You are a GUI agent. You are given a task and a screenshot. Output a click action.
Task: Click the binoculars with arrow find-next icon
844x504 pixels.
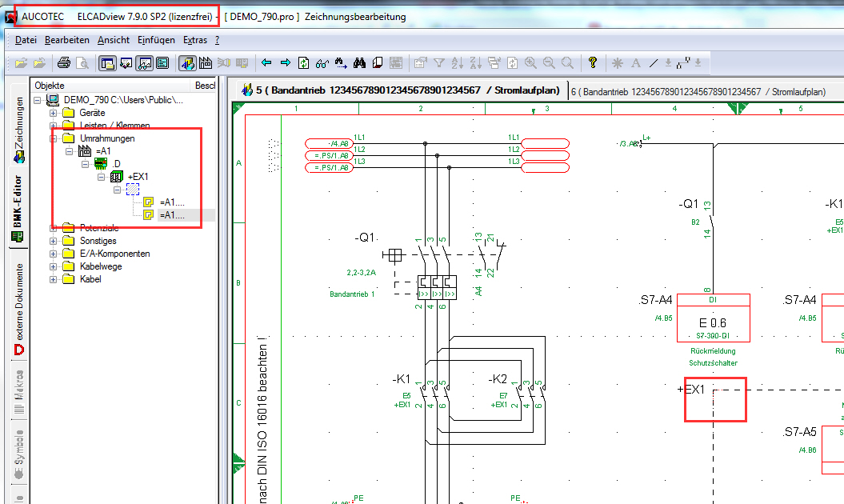point(341,63)
